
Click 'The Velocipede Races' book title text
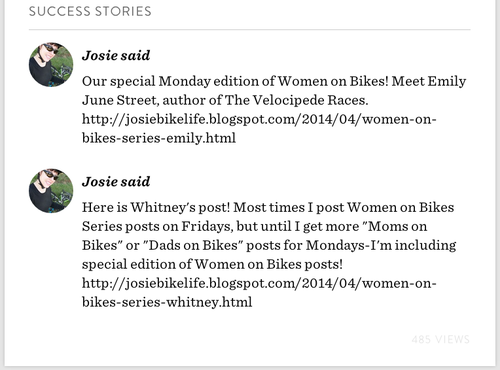click(x=296, y=100)
